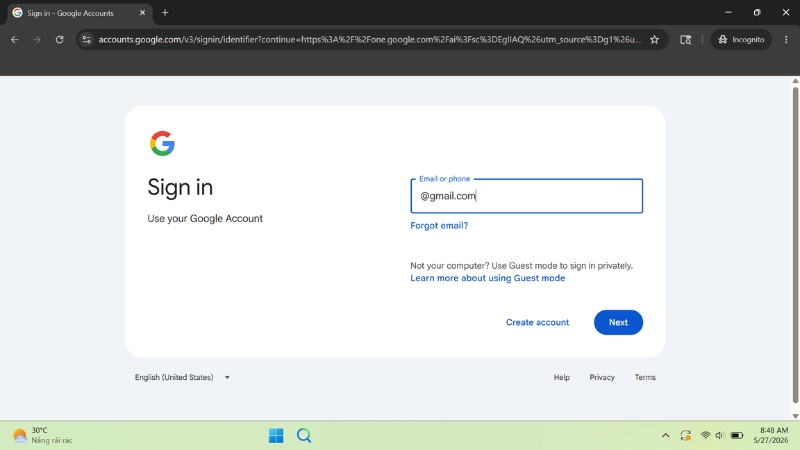
Task: Open Learn more about using Guest mode
Action: (x=488, y=278)
